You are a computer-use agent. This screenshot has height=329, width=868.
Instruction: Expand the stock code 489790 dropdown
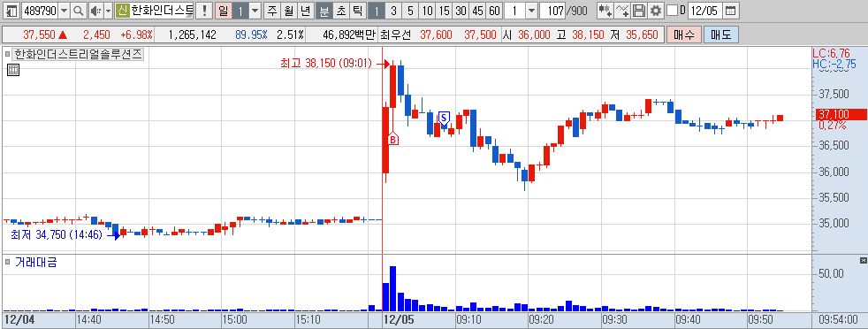tap(65, 10)
